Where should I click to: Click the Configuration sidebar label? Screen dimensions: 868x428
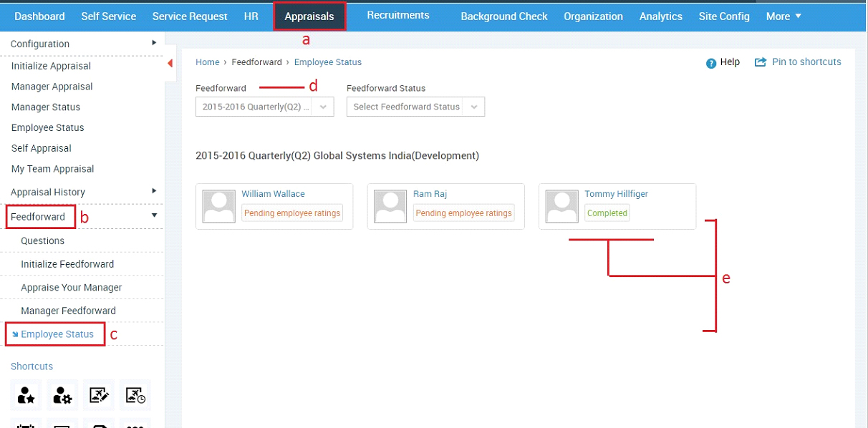click(40, 44)
